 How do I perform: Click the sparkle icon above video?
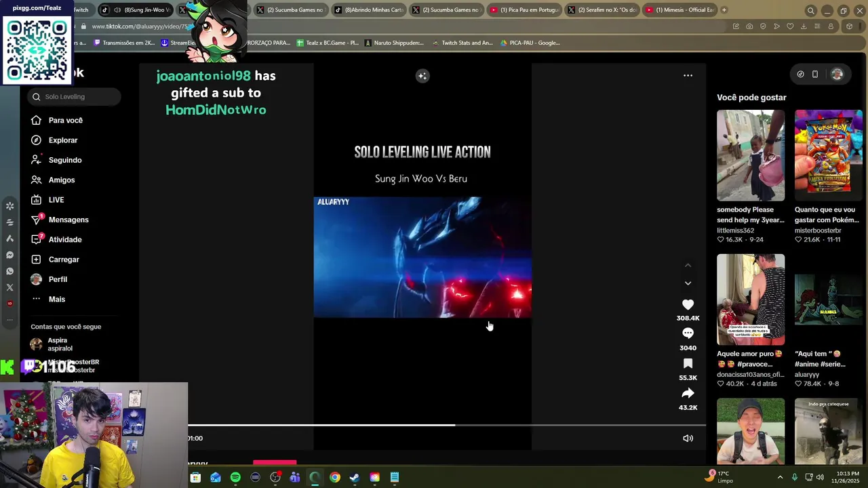(422, 76)
